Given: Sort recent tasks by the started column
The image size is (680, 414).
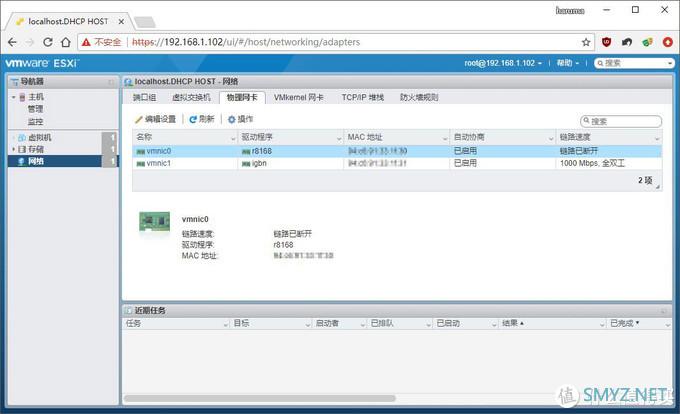Looking at the screenshot, I should pos(448,323).
